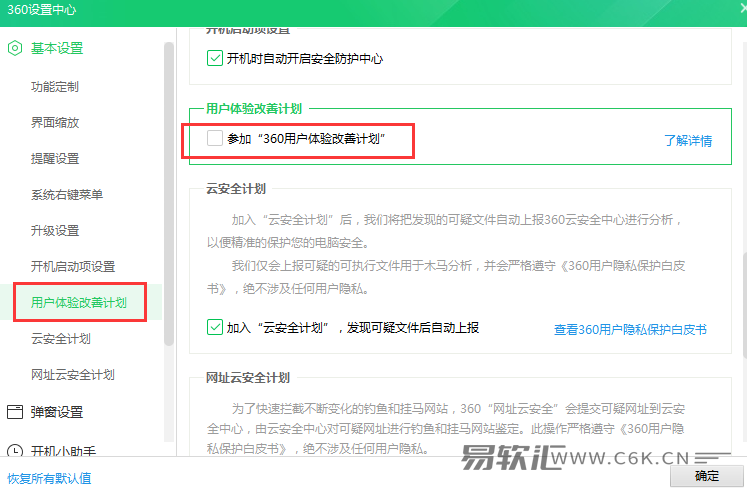This screenshot has width=747, height=491.
Task: Select 用户体验改善计划 sidebar item
Action: 79,302
